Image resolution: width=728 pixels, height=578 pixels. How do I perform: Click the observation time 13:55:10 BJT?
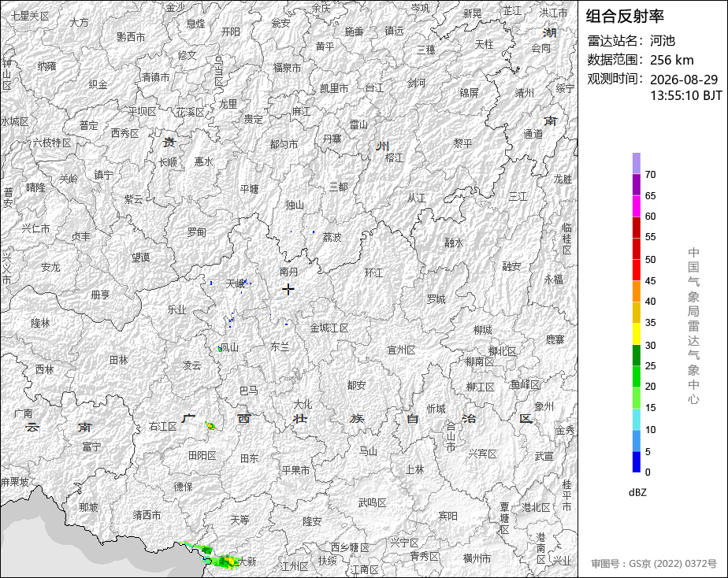[x=685, y=95]
